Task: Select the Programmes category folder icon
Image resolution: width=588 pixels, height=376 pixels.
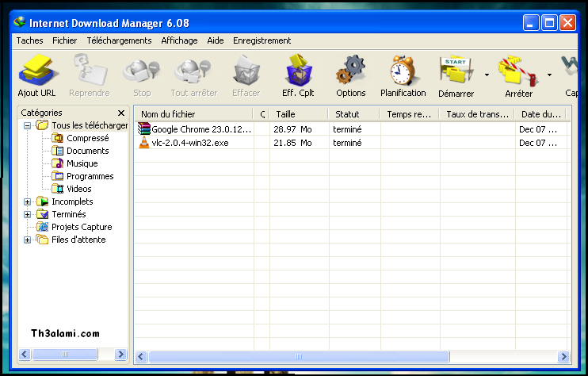Action: [57, 176]
